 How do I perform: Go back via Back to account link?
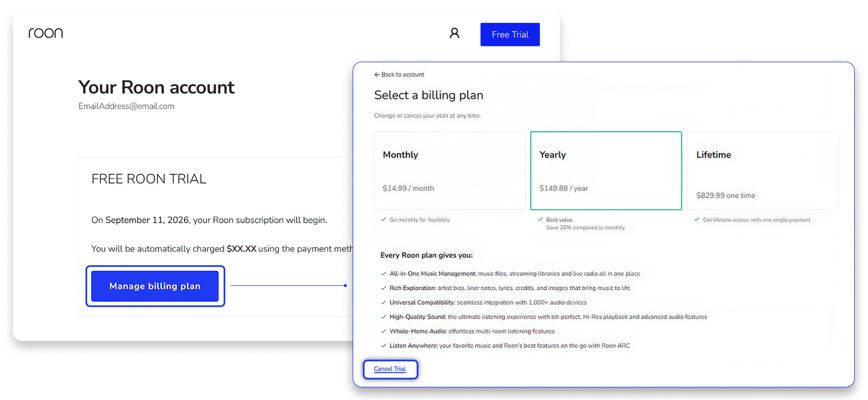[399, 75]
